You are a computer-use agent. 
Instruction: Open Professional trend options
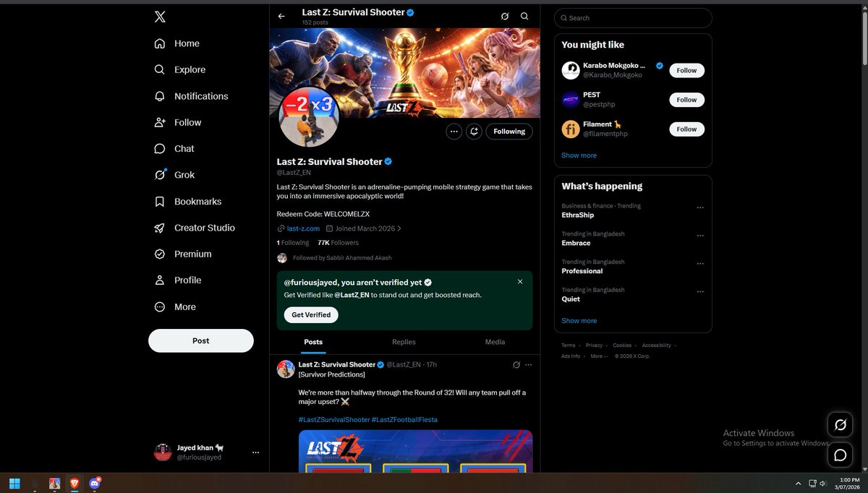(699, 264)
